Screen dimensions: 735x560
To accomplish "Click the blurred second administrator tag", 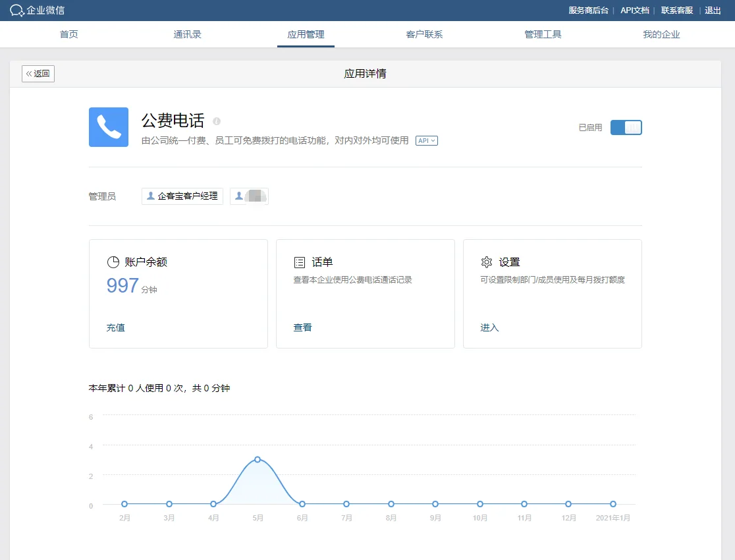I will click(x=250, y=196).
